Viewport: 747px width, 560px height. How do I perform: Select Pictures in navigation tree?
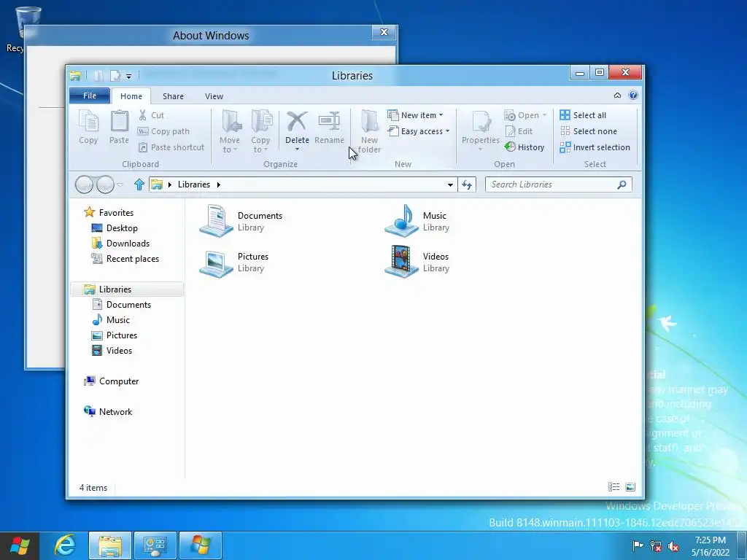pyautogui.click(x=115, y=335)
